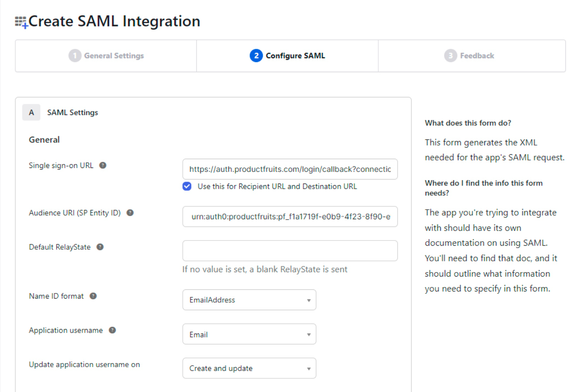Click help icon next to Single sign-on URL
The image size is (575, 392).
coord(103,166)
